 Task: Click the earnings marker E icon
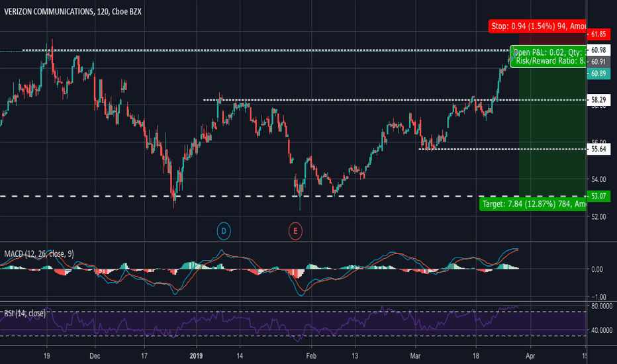point(295,231)
